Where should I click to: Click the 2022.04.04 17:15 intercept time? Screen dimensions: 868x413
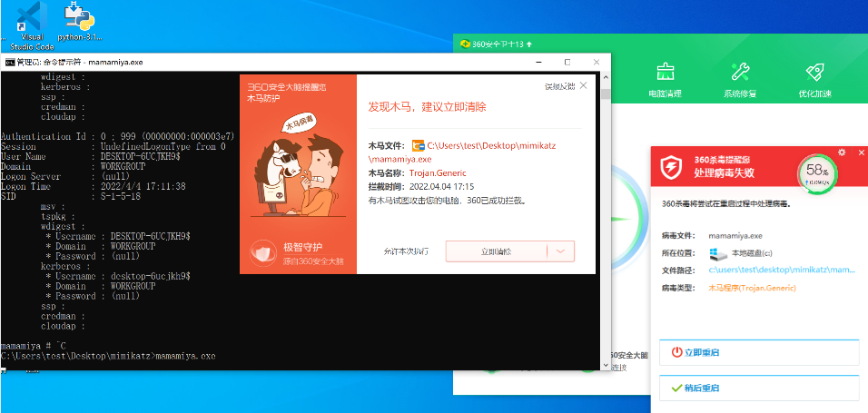click(442, 187)
